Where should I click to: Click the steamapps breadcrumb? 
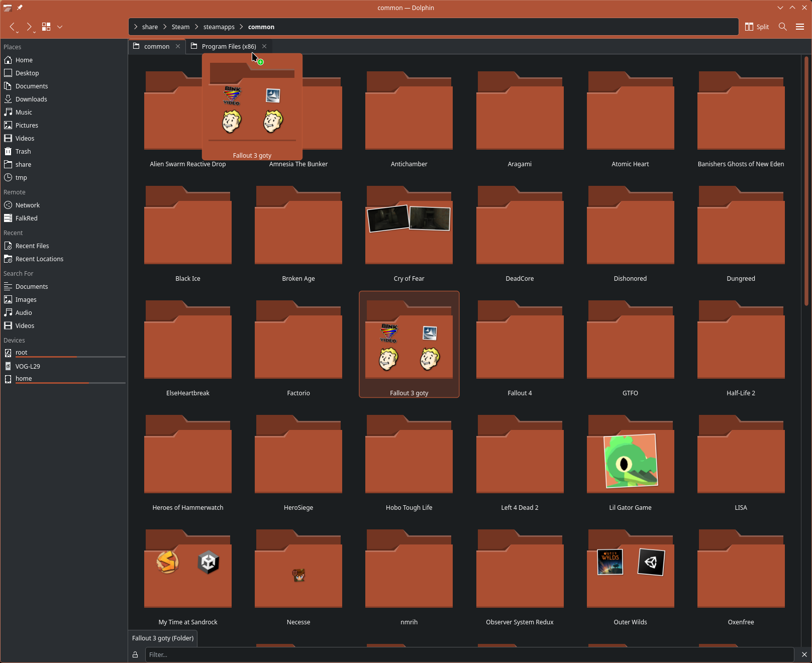point(219,27)
